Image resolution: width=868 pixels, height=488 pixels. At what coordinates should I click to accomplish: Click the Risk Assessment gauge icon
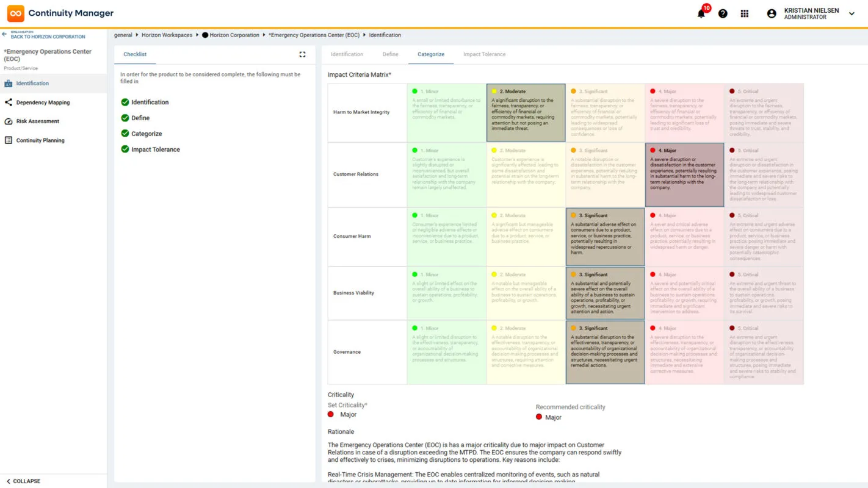[x=9, y=121]
